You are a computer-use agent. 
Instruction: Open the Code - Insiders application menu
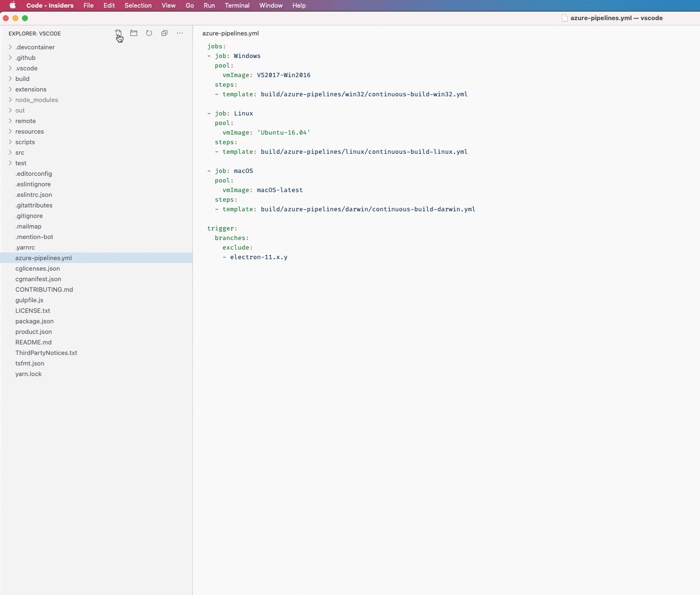tap(50, 5)
